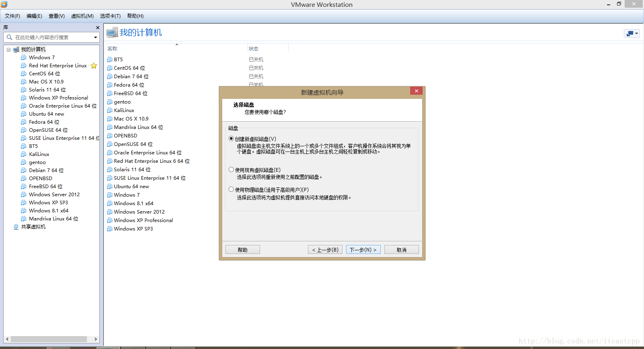Collapse 我的计算机 tree node
644x349 pixels.
click(8, 50)
